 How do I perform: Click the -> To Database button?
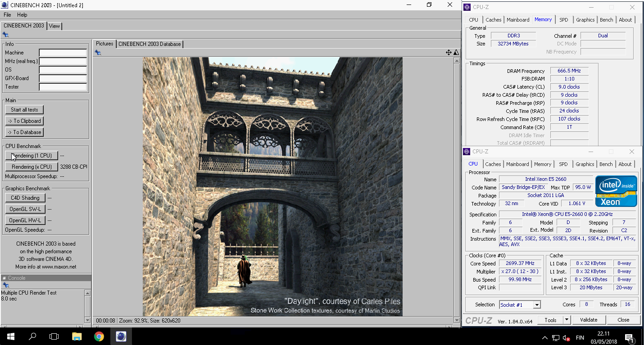pos(24,132)
